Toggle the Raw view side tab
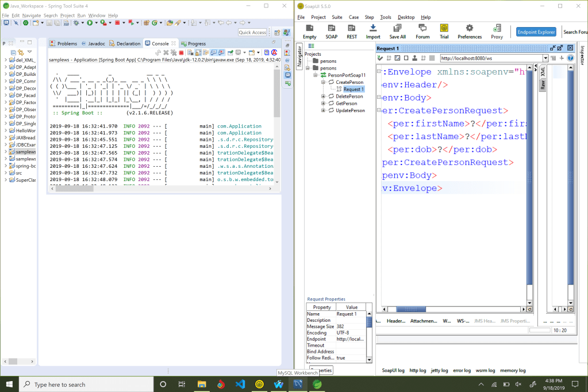Screen dimensions: 588x392 [542, 84]
